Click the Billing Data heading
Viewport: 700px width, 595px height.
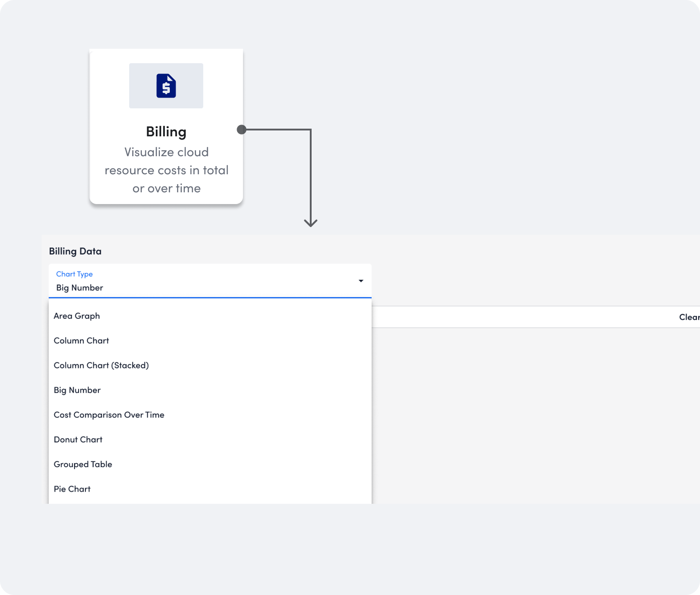pyautogui.click(x=75, y=251)
